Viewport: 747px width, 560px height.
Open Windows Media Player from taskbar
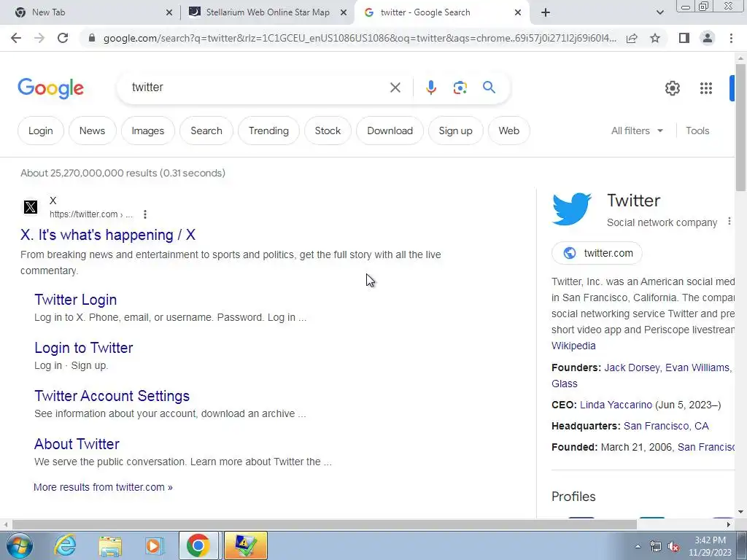[x=153, y=545]
